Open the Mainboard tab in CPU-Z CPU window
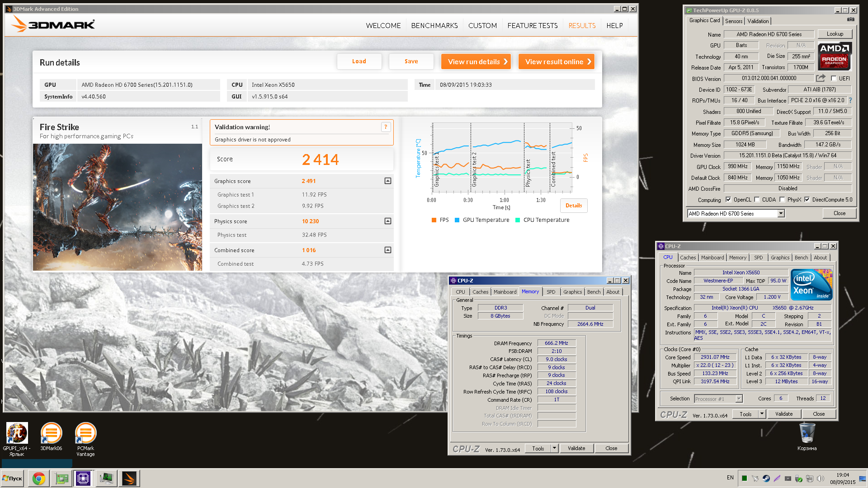 pyautogui.click(x=712, y=258)
